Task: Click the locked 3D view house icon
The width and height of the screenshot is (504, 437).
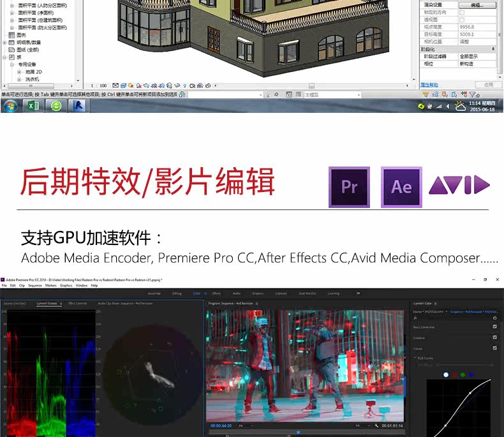Action: pos(170,85)
